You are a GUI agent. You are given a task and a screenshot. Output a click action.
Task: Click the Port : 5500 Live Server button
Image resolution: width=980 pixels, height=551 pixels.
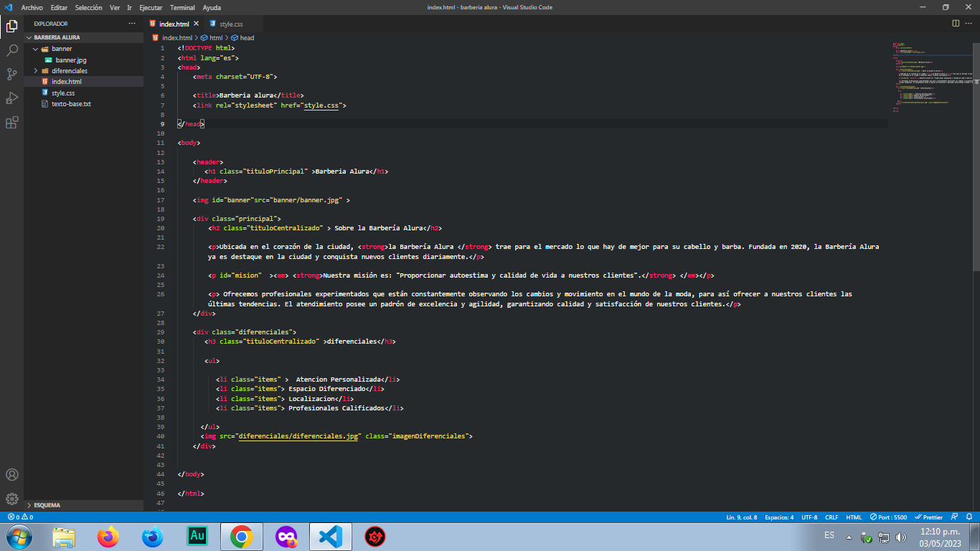point(888,517)
